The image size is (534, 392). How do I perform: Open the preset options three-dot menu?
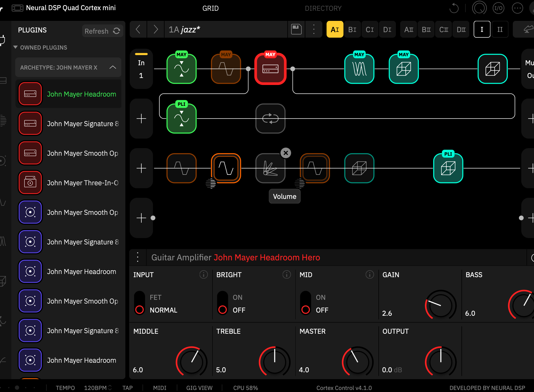coord(314,29)
